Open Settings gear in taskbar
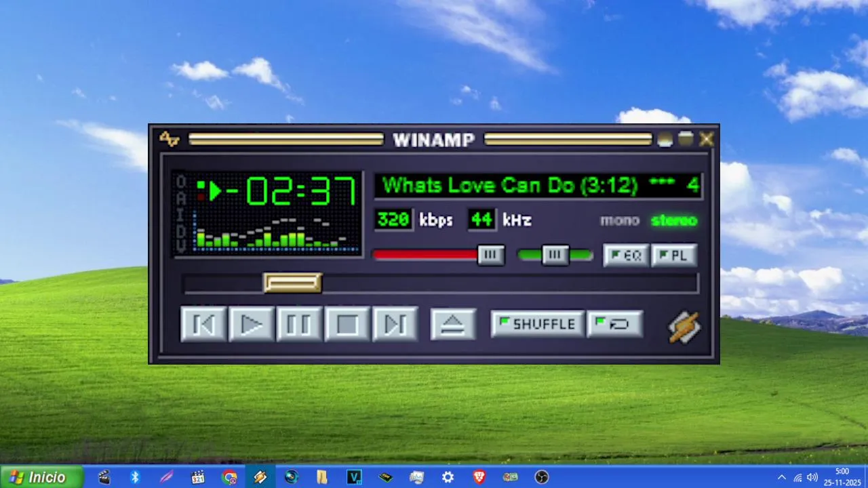The image size is (868, 488). click(x=448, y=477)
